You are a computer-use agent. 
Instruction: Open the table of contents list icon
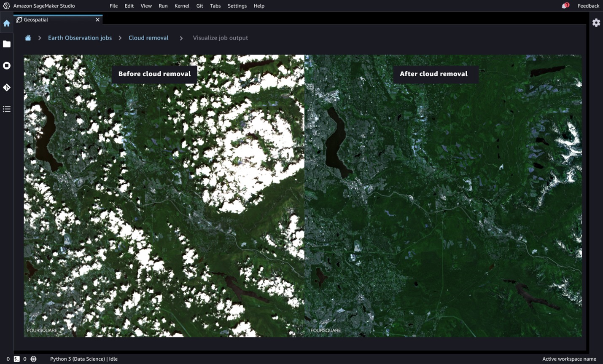click(x=7, y=109)
